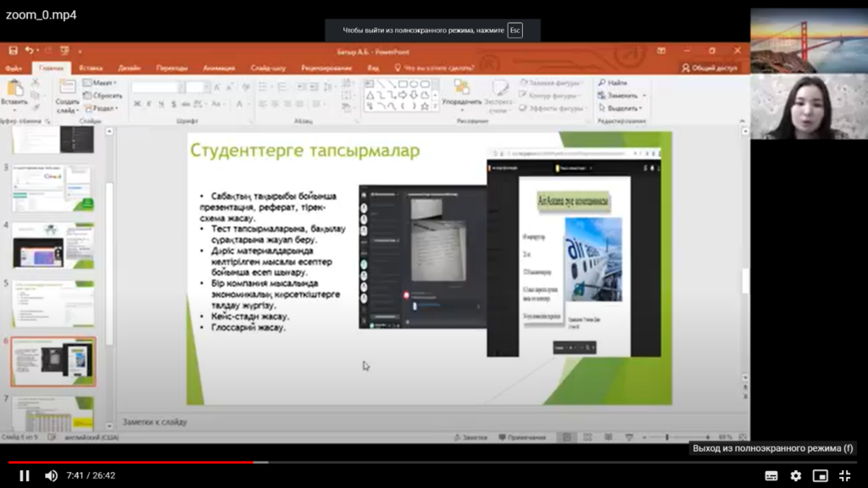Screen dimensions: 868x488
Task: Exit full screen mode
Action: click(844, 475)
